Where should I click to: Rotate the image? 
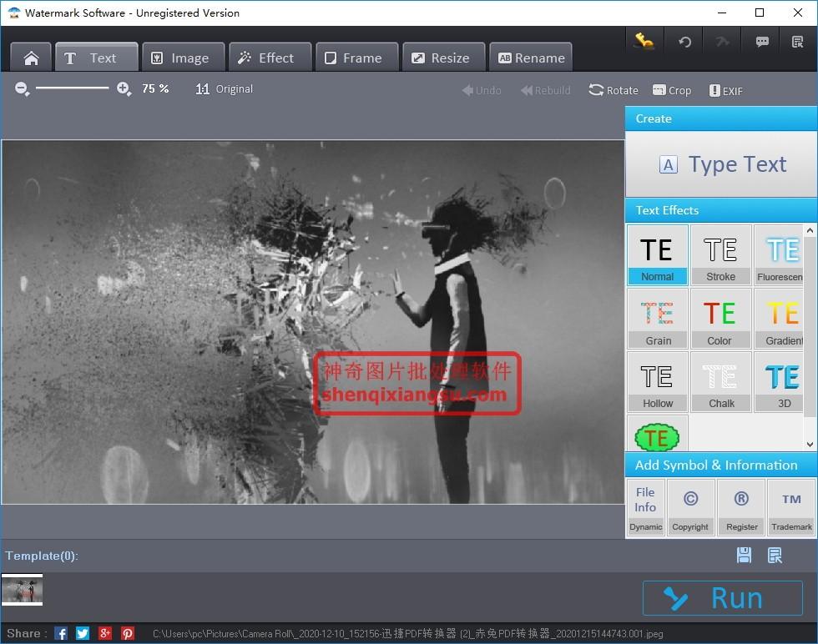pos(613,90)
